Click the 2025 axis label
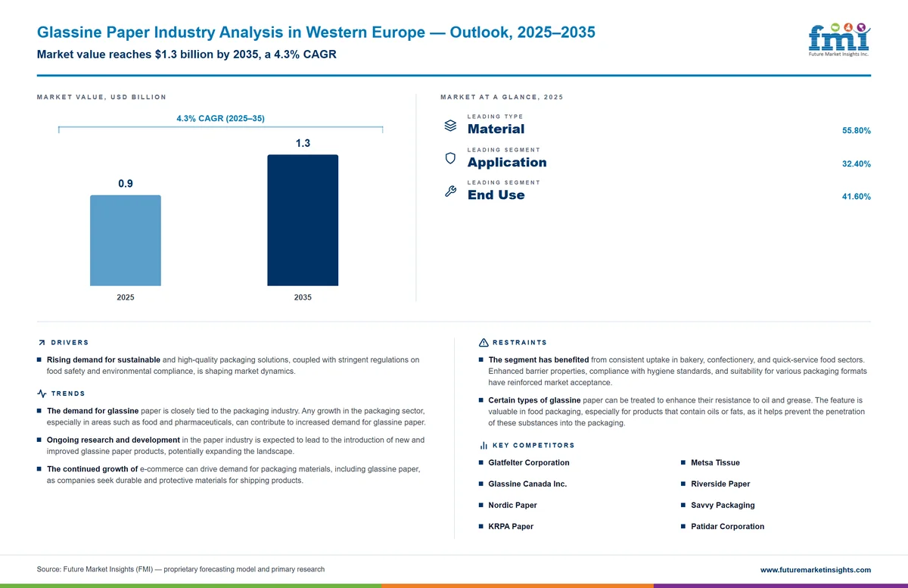Image resolution: width=908 pixels, height=588 pixels. 126,297
